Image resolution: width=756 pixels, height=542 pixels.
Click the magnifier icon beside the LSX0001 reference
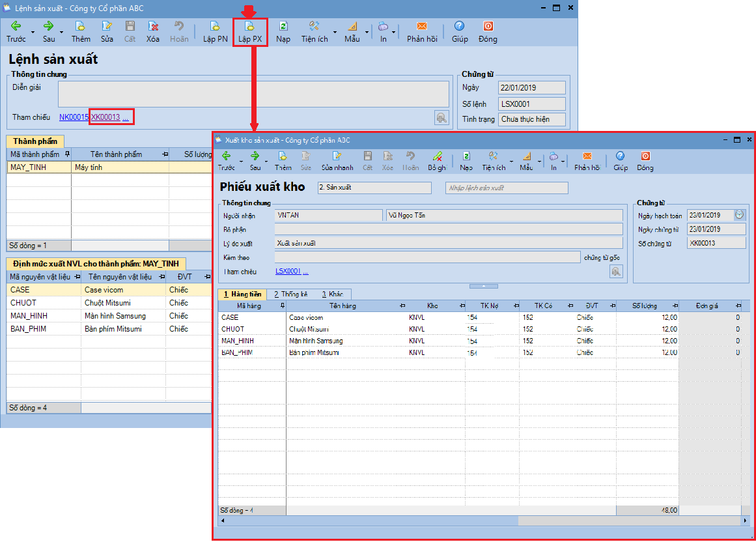(x=615, y=272)
